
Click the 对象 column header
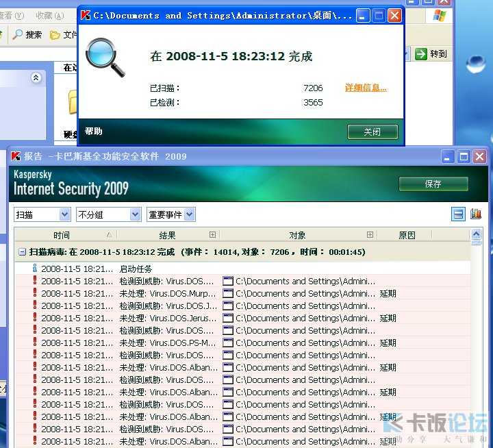[x=297, y=235]
